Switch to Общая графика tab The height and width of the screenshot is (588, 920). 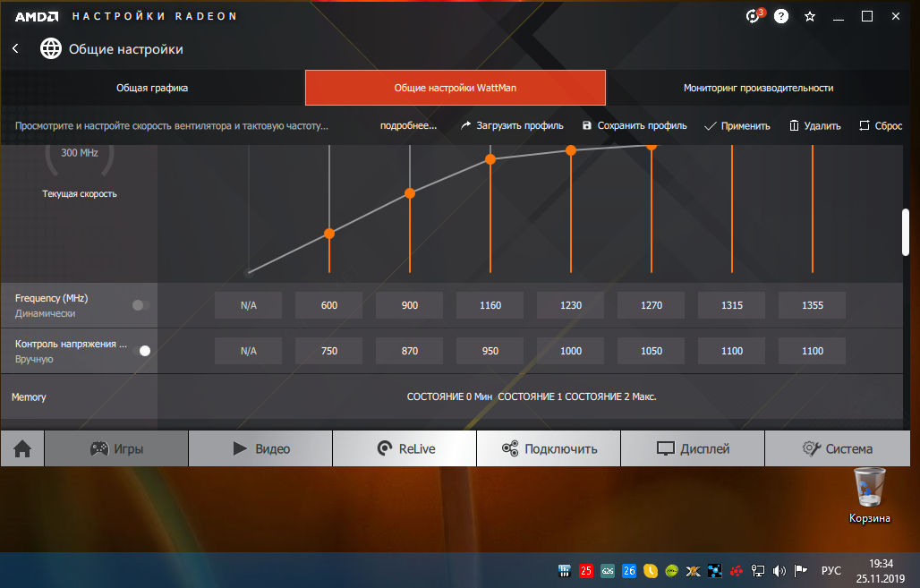point(152,88)
